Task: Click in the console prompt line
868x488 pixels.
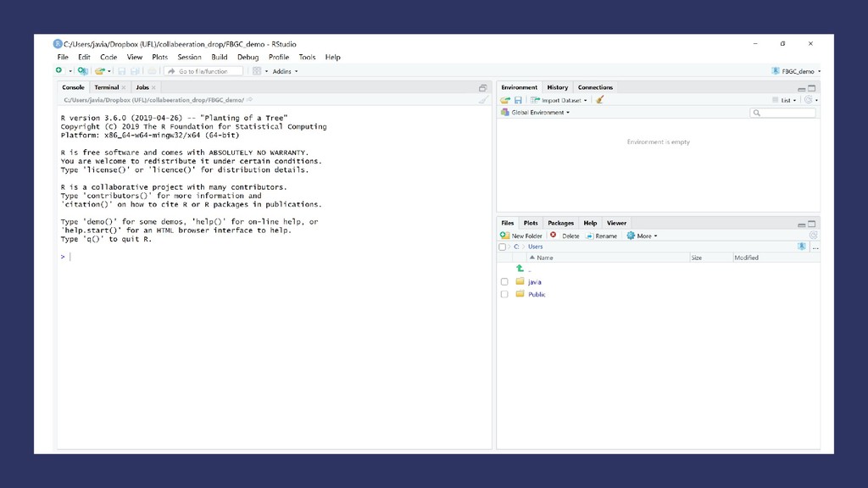Action: click(274, 257)
